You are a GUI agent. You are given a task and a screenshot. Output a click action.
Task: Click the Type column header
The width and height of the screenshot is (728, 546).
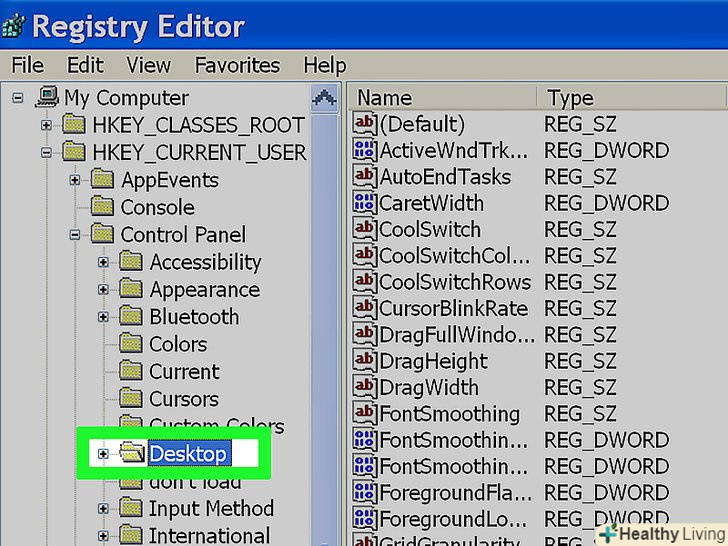click(632, 98)
